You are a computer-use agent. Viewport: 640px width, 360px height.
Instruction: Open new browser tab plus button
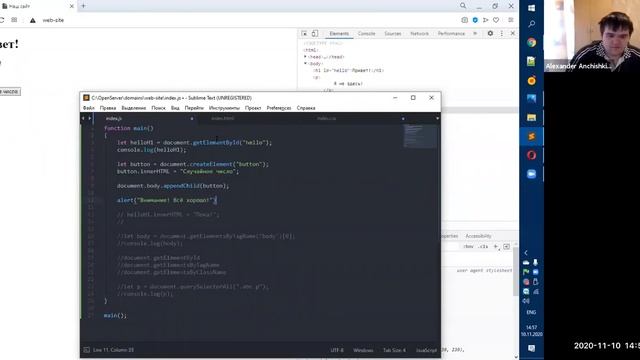pos(83,6)
